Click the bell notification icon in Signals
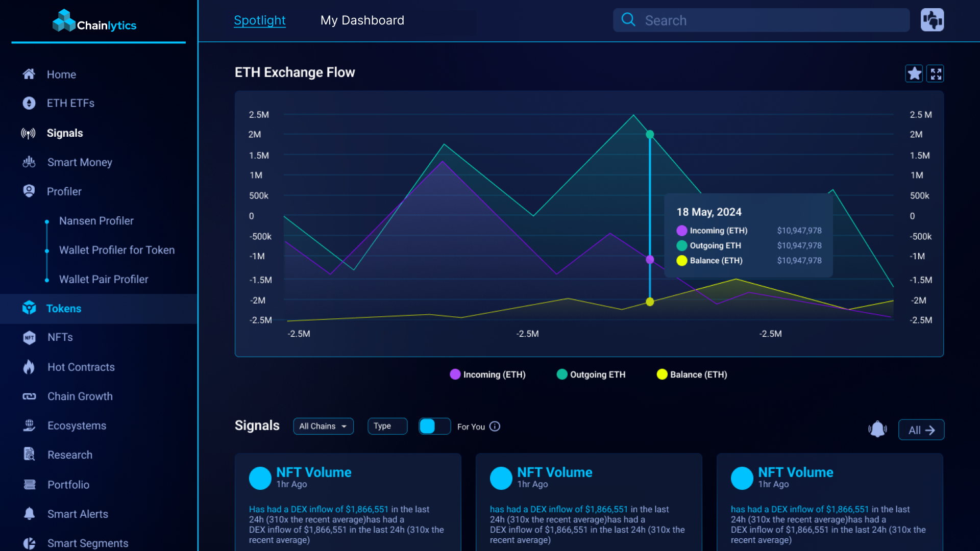The image size is (980, 551). coord(877,429)
